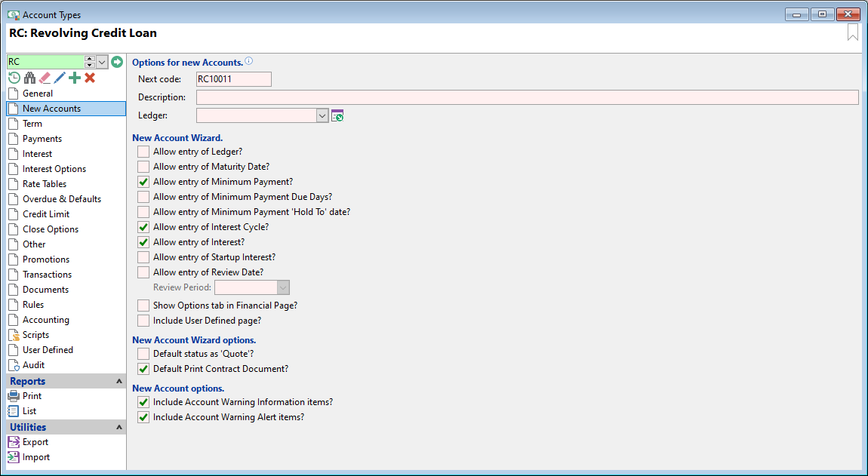Toggle Include Account Warning Alert items
This screenshot has width=868, height=476.
click(x=143, y=417)
